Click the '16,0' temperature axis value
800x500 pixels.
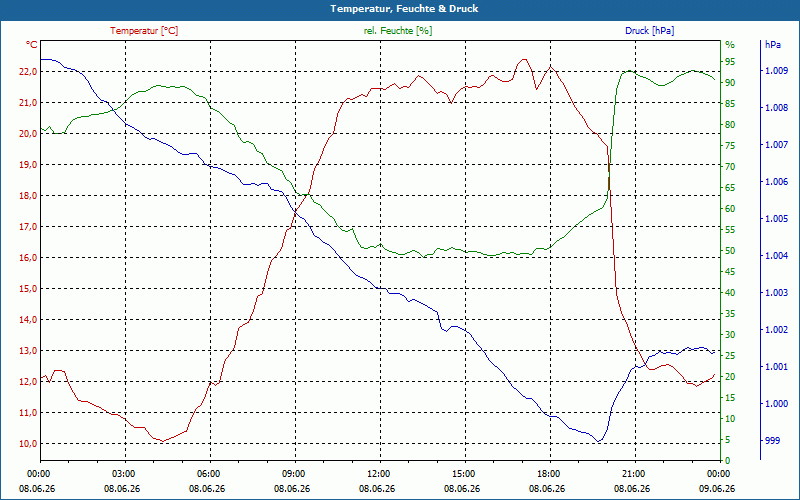coord(28,258)
